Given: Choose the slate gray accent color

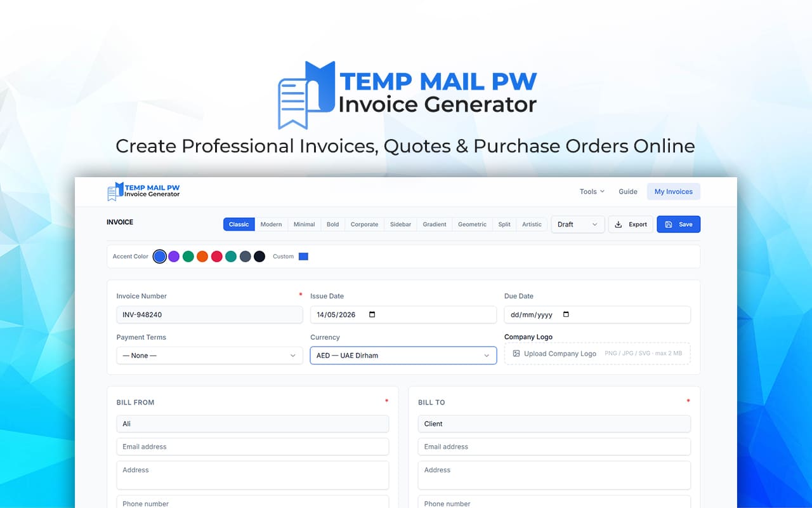Looking at the screenshot, I should point(246,257).
